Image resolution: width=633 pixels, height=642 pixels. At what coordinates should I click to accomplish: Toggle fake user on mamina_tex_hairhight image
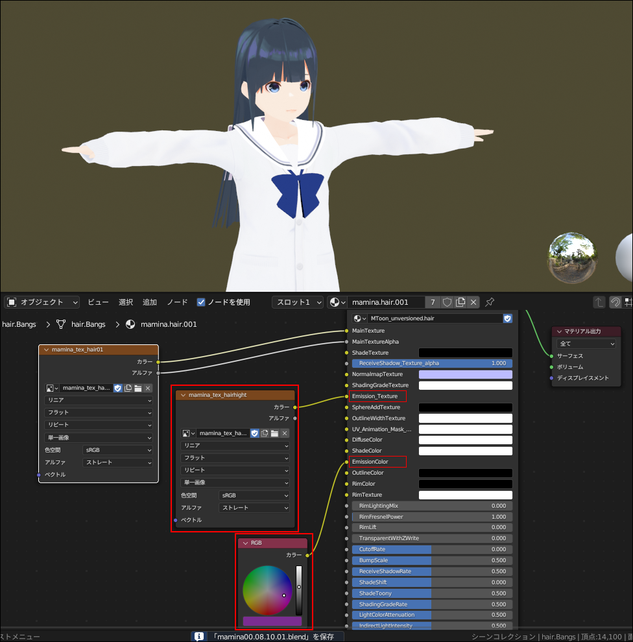point(255,433)
